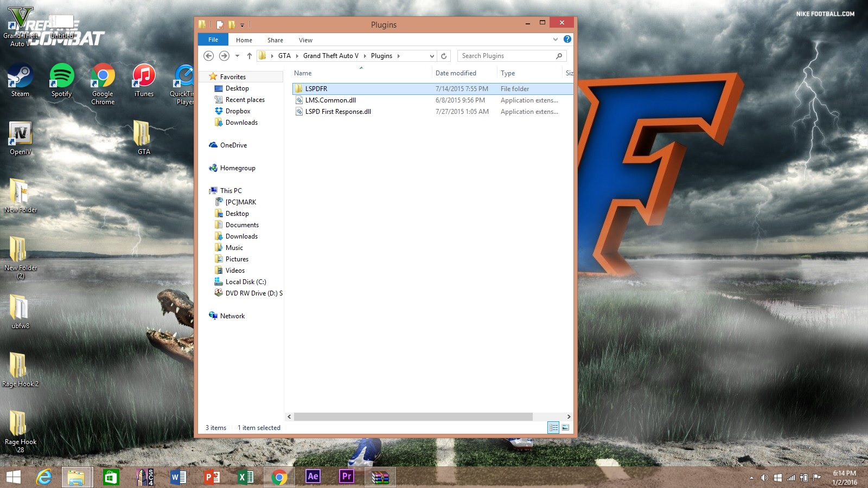Screen dimensions: 868x488
Task: Launch the Spotify desktop shortcut
Action: pyautogui.click(x=61, y=80)
